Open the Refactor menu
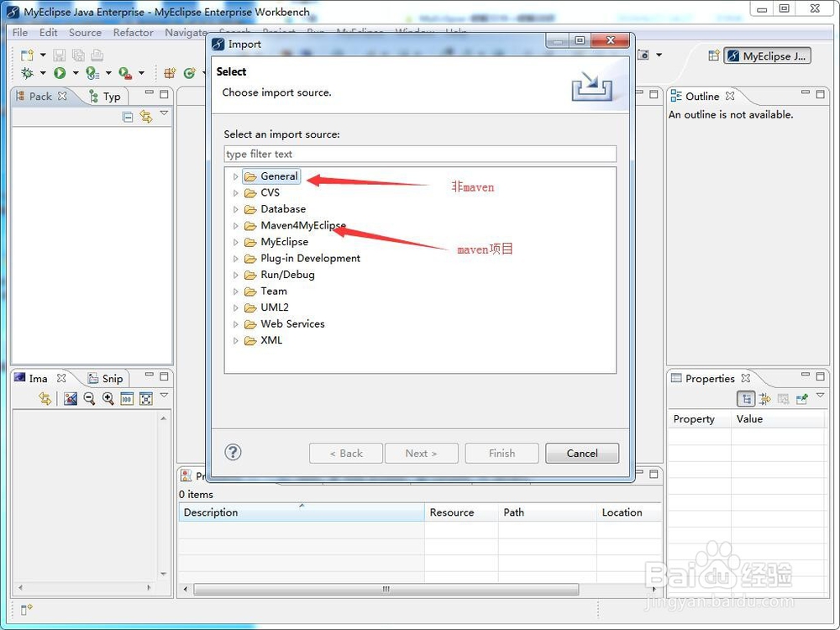 (133, 32)
